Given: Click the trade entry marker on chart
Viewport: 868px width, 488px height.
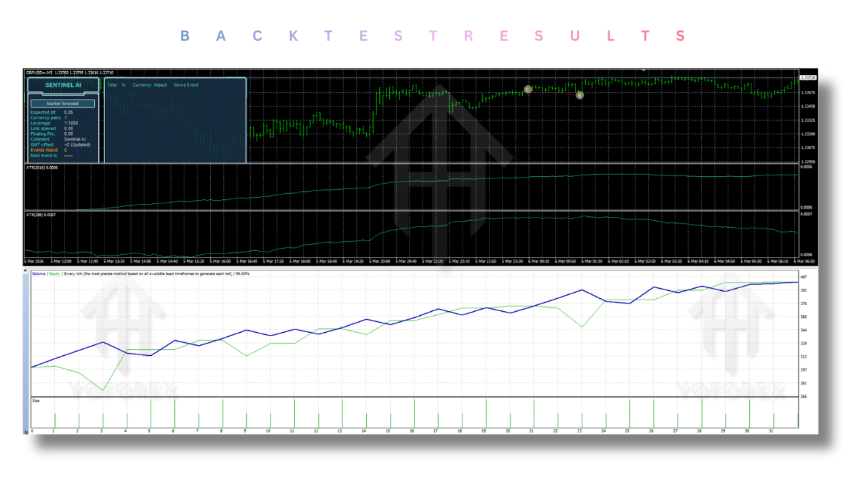Looking at the screenshot, I should point(528,89).
